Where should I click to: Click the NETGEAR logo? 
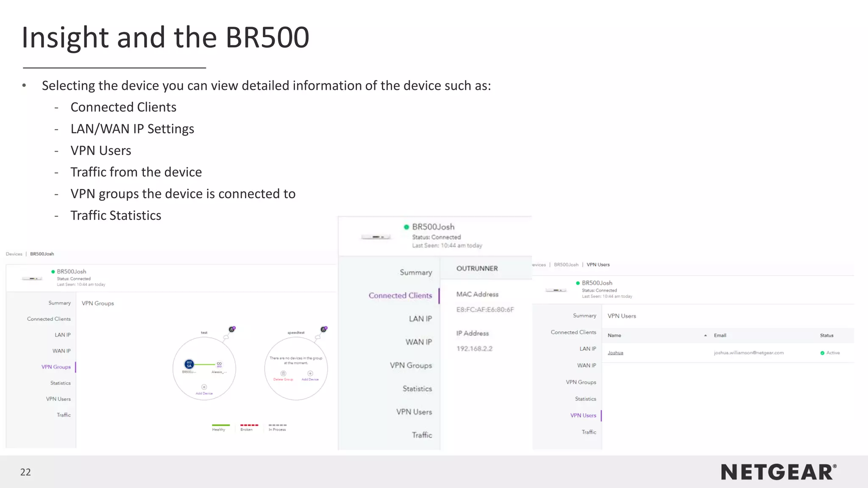pyautogui.click(x=779, y=472)
